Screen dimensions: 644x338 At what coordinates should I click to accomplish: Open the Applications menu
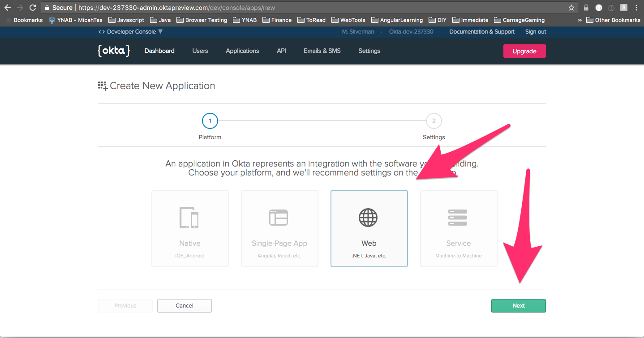[x=242, y=51]
